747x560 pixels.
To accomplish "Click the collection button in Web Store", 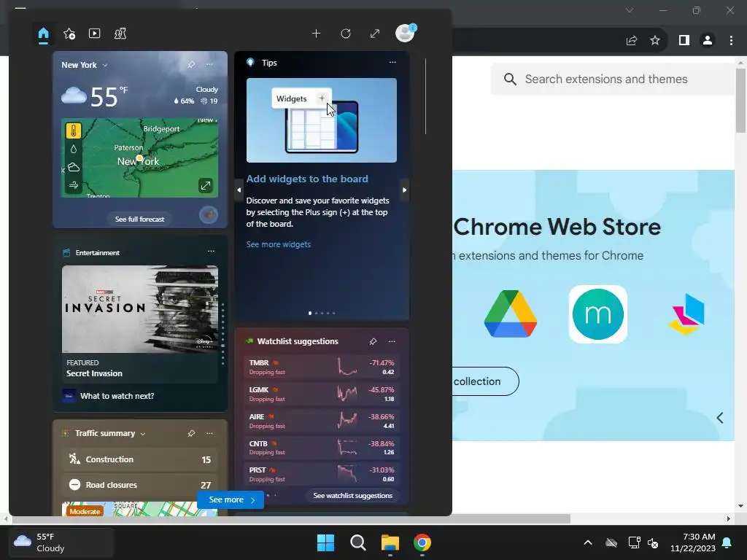I will tap(485, 381).
